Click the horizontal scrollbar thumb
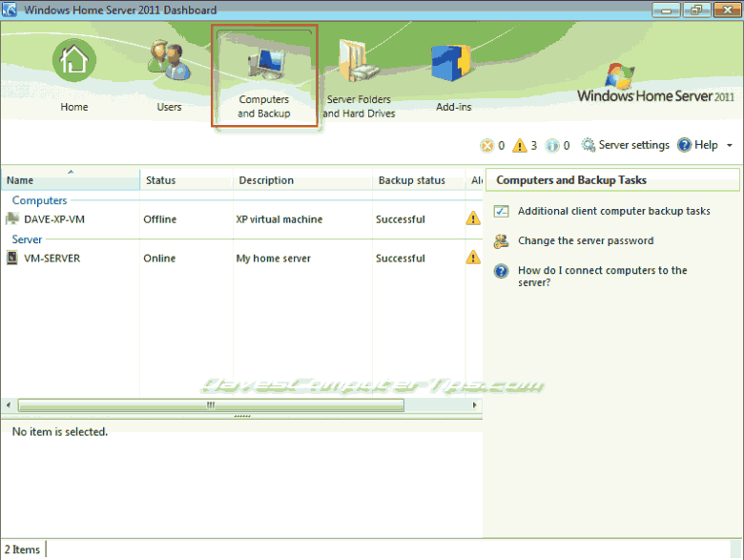This screenshot has height=560, width=744. click(211, 405)
